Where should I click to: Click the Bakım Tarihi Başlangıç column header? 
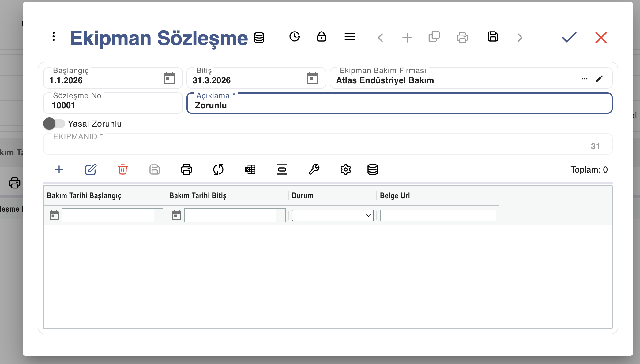(x=84, y=196)
